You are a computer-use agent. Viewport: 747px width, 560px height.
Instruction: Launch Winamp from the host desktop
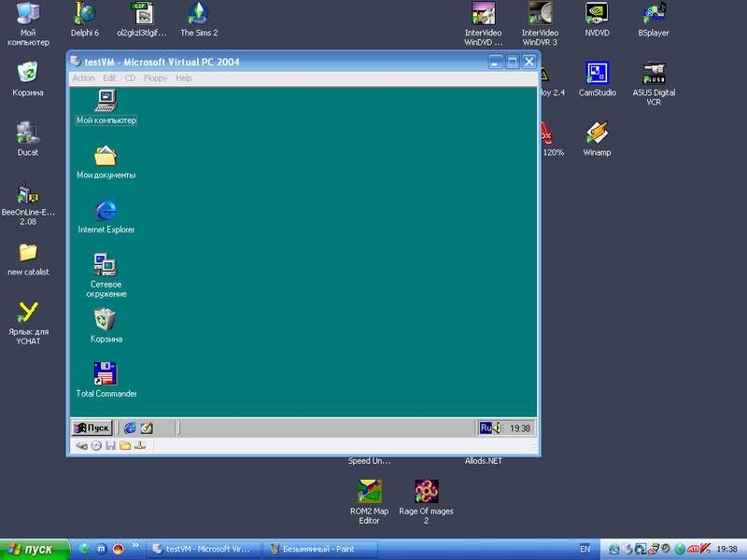(597, 134)
